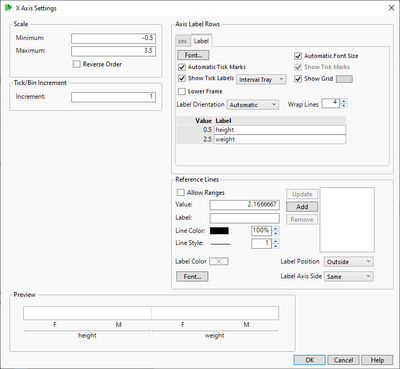The width and height of the screenshot is (400, 369).
Task: Click the 2.5 value cell
Action: [195, 139]
